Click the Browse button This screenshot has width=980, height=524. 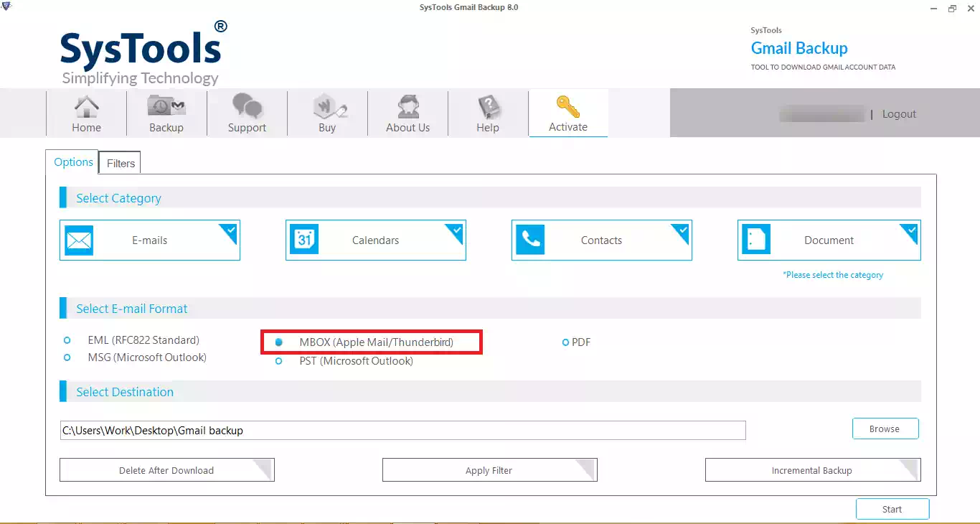pyautogui.click(x=885, y=429)
